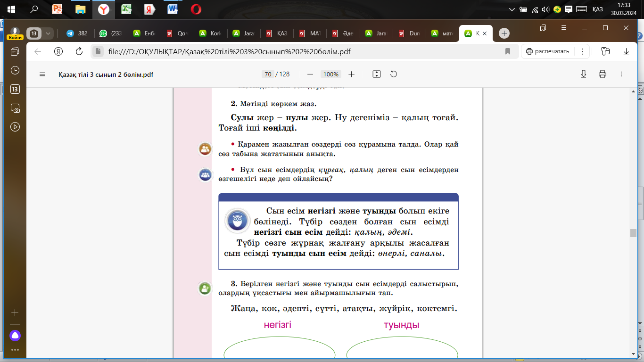Zoom out with the minus button
This screenshot has width=644, height=362.
pyautogui.click(x=310, y=74)
